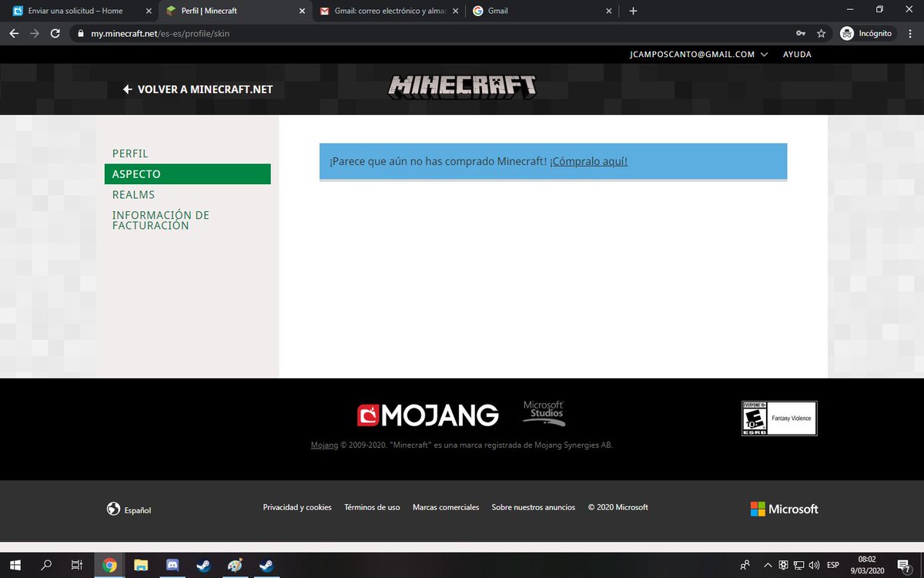Click the Minecraft logo
This screenshot has width=924, height=578.
[462, 86]
